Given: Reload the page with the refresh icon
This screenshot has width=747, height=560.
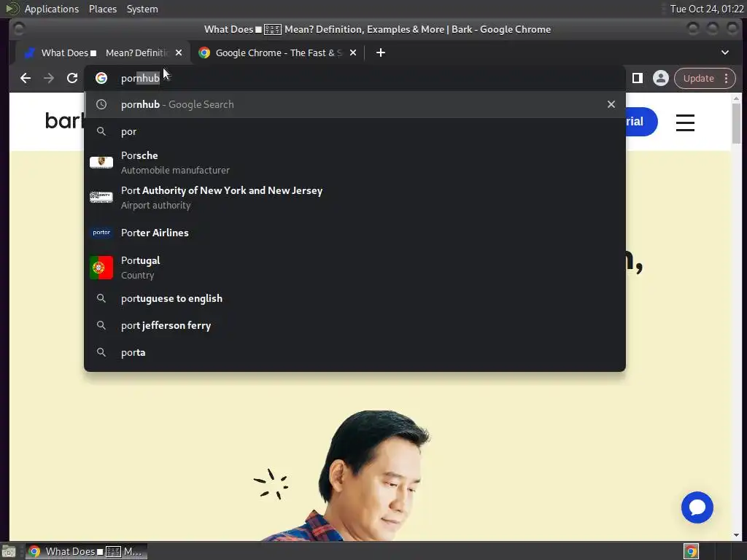Looking at the screenshot, I should 72,78.
